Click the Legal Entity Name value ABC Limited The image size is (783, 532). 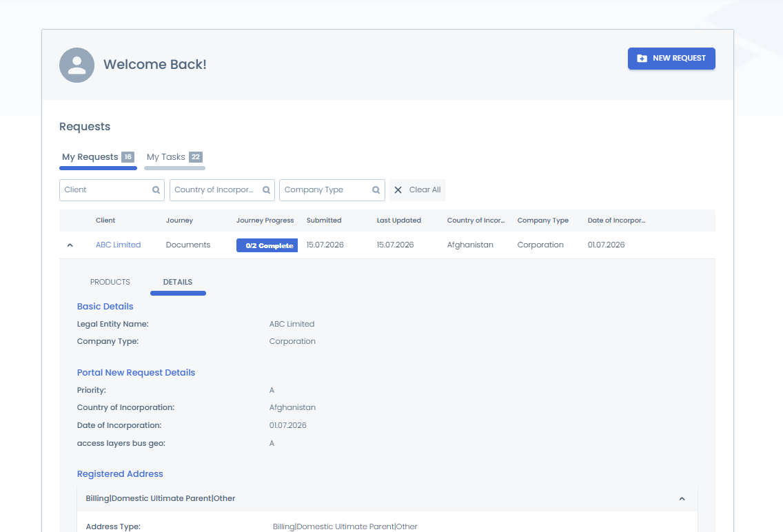[x=292, y=325]
